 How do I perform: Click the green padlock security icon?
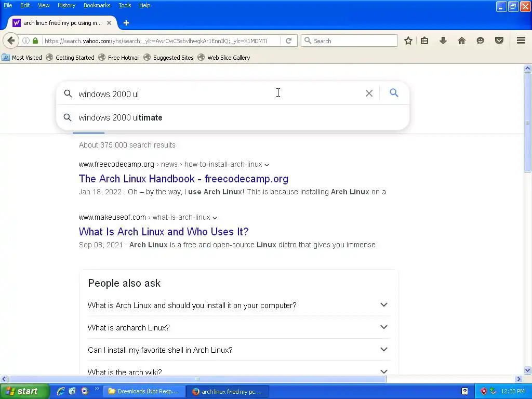[x=35, y=41]
